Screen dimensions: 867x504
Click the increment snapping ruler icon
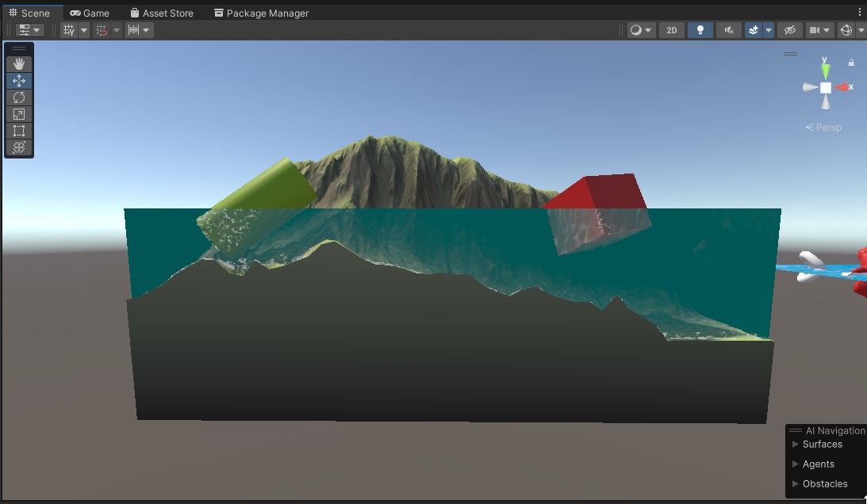pos(133,30)
